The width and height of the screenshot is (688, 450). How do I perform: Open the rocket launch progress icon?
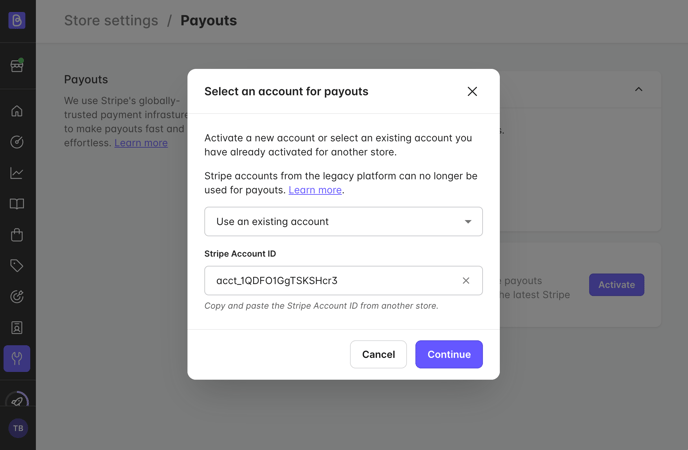coord(17,400)
